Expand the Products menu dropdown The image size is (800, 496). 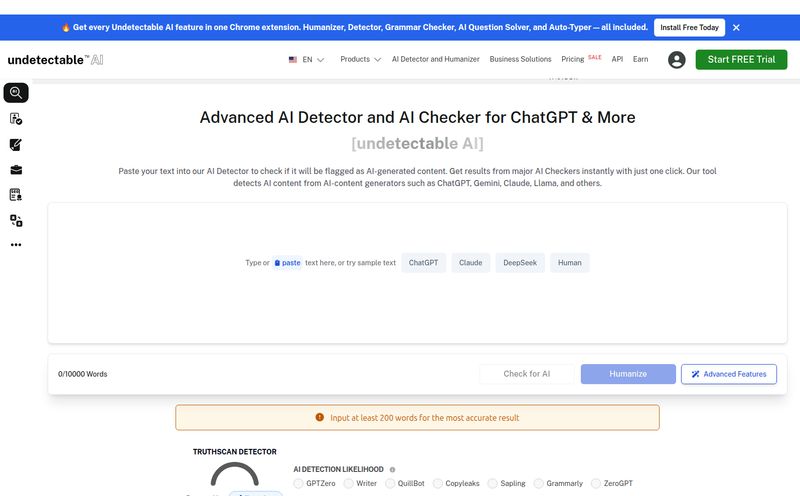360,59
